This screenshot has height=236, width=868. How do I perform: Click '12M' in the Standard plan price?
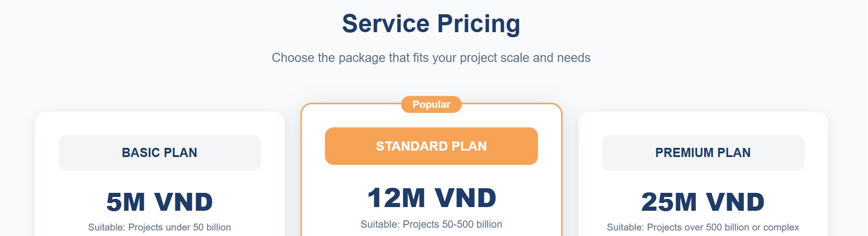pos(397,198)
